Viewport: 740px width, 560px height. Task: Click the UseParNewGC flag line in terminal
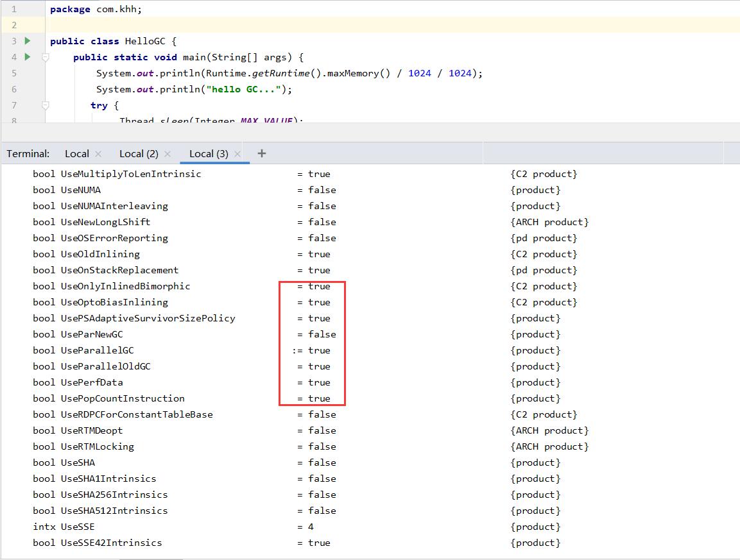click(x=92, y=334)
